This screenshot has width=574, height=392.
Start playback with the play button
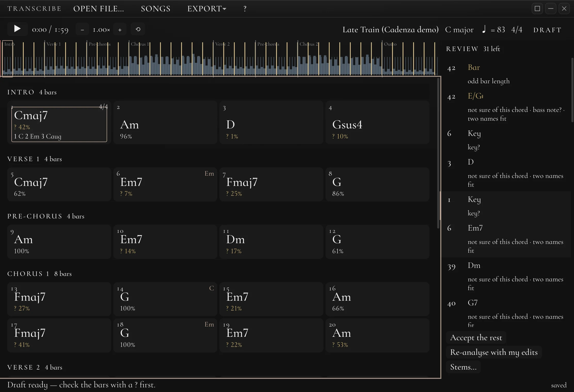pyautogui.click(x=17, y=29)
